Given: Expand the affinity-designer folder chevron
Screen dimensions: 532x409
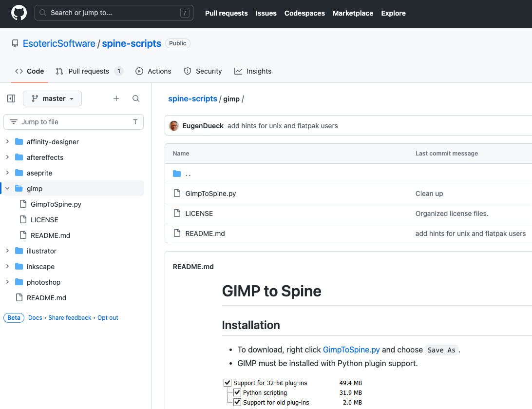Looking at the screenshot, I should coord(7,141).
